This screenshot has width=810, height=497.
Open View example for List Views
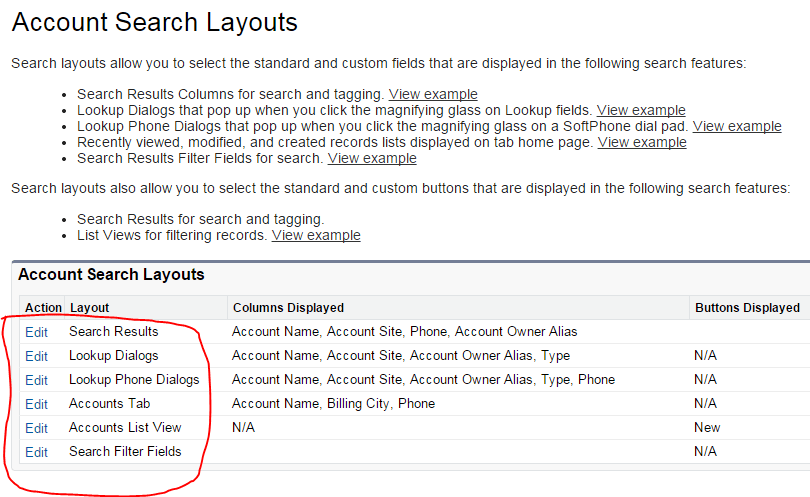click(x=316, y=235)
